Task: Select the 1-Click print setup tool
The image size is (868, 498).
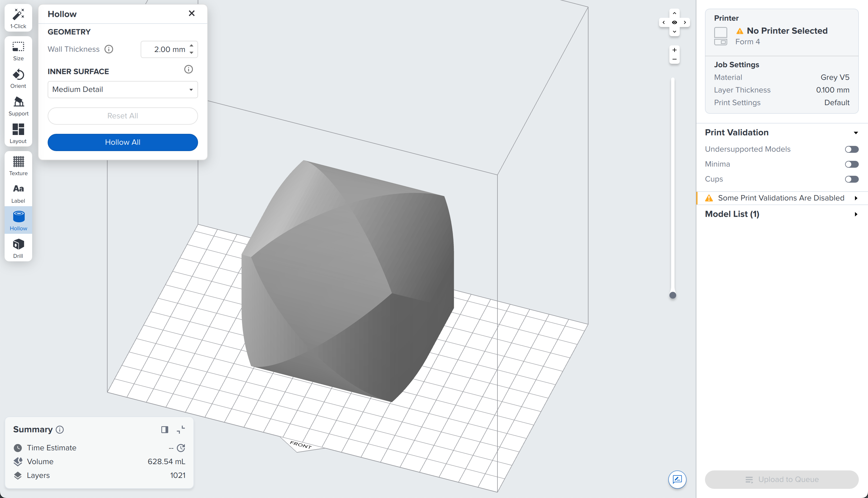Action: [18, 18]
